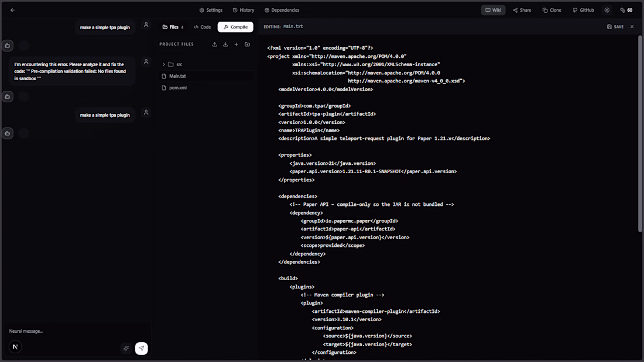This screenshot has width=644, height=362.
Task: Click the scope provided line
Action: [x=333, y=246]
